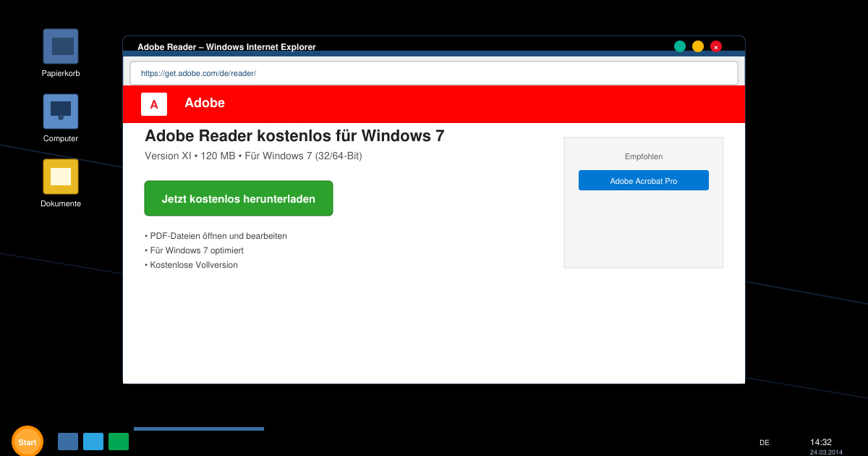Click the Adobe logo icon
Screen dimensions: 868x456
click(154, 104)
